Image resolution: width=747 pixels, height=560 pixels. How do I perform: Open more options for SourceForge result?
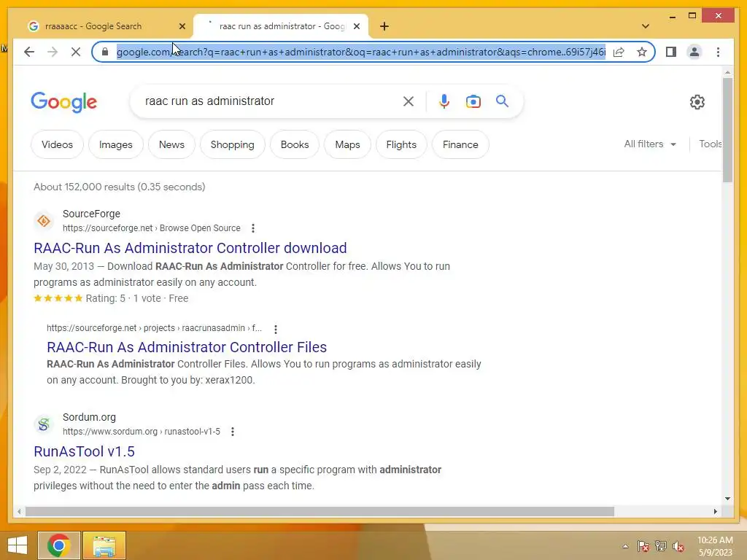click(253, 228)
